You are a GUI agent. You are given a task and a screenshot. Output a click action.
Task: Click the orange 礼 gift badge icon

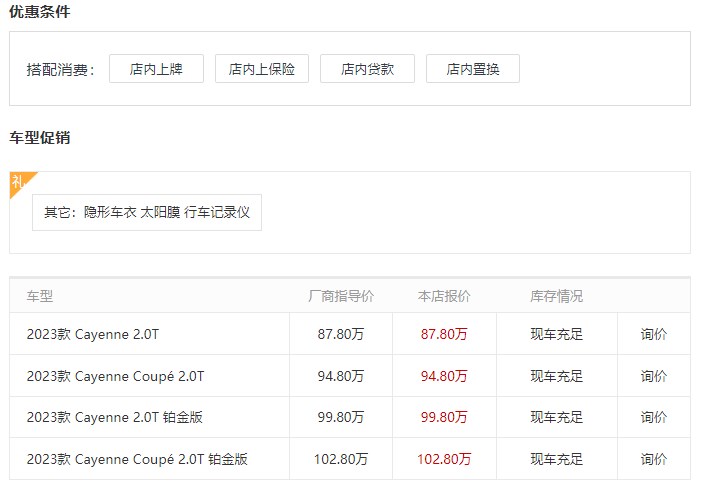click(20, 182)
